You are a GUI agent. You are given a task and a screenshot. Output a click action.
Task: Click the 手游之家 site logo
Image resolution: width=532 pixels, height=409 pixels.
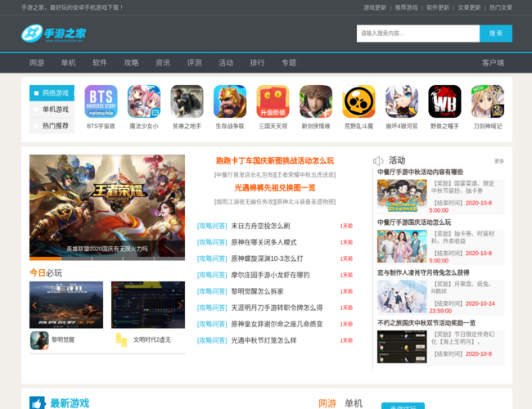[x=53, y=34]
